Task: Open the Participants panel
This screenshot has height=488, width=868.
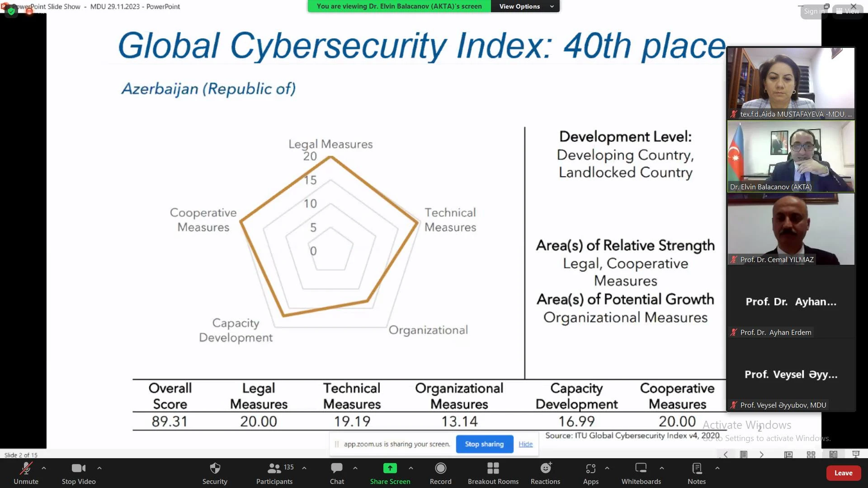Action: tap(274, 473)
